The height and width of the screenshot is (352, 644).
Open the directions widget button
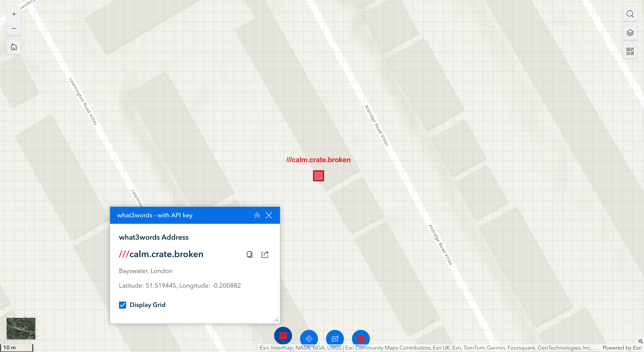309,339
